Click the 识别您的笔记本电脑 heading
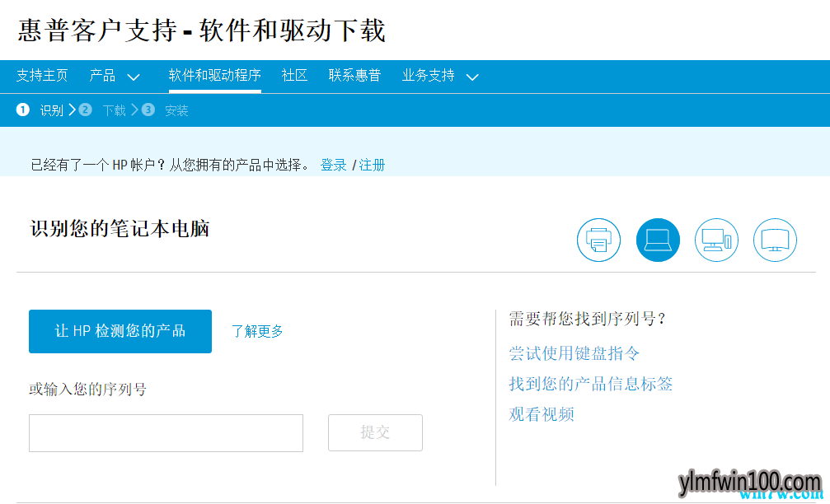This screenshot has width=830, height=504. click(x=120, y=229)
